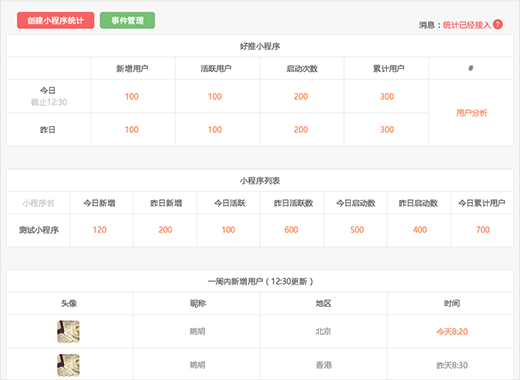Image resolution: width=520 pixels, height=380 pixels.
Task: Click today's 启动次数 value 200
Action: 301,97
